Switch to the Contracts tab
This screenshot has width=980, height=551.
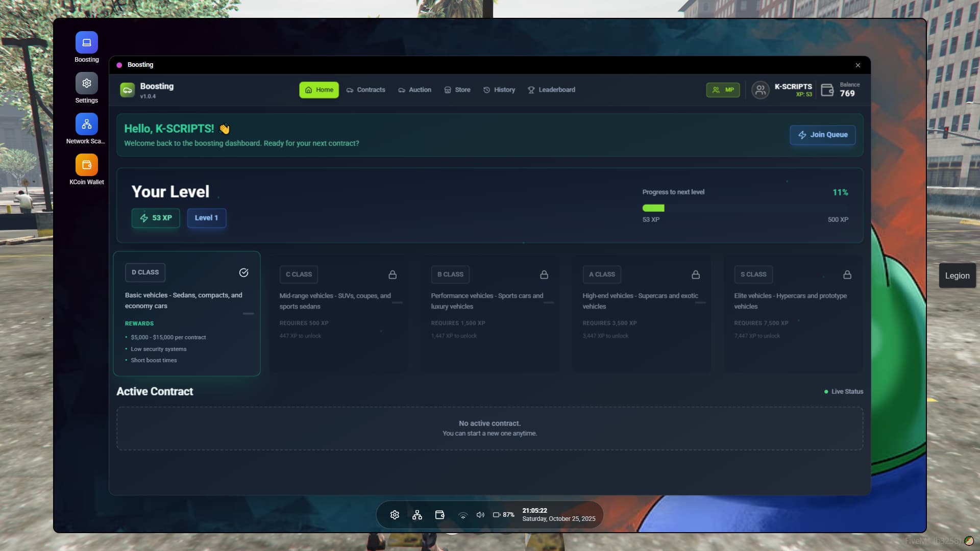click(365, 90)
